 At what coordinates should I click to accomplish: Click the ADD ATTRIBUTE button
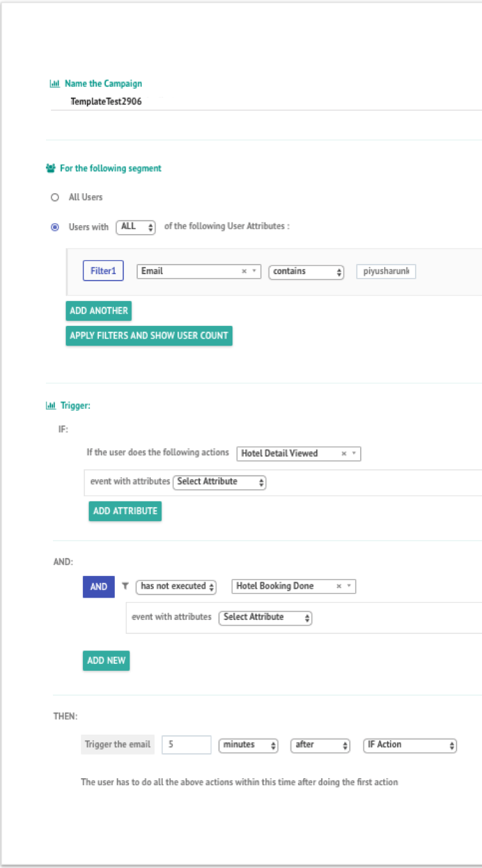click(125, 511)
